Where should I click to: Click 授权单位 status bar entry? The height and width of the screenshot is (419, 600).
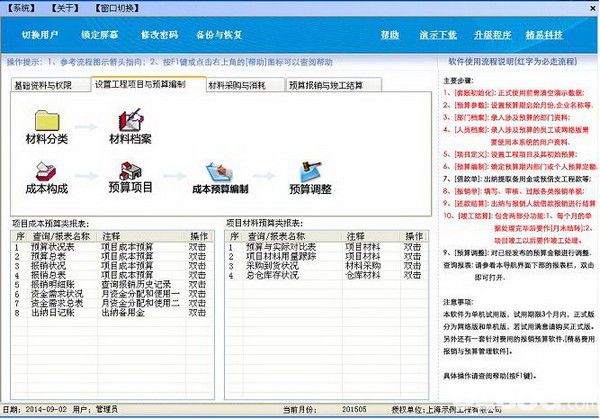[447, 410]
